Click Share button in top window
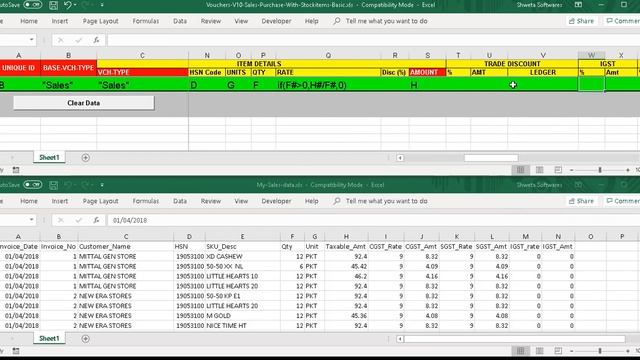 tap(581, 21)
